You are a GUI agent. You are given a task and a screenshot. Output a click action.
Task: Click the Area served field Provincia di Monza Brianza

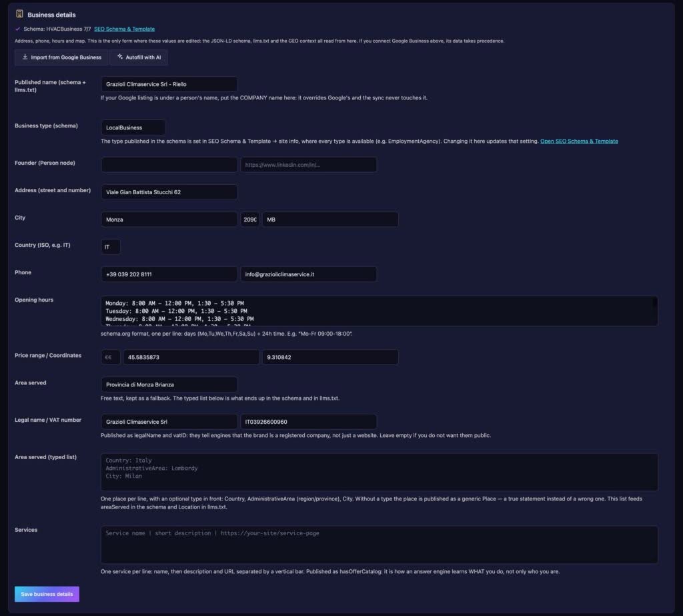click(169, 384)
